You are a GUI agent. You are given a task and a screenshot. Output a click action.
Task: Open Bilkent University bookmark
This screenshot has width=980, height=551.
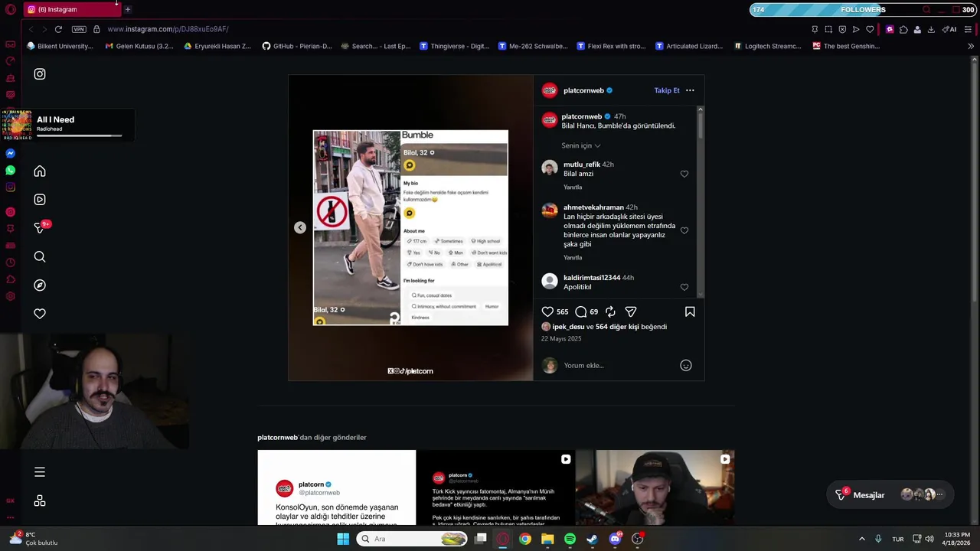[x=60, y=46]
